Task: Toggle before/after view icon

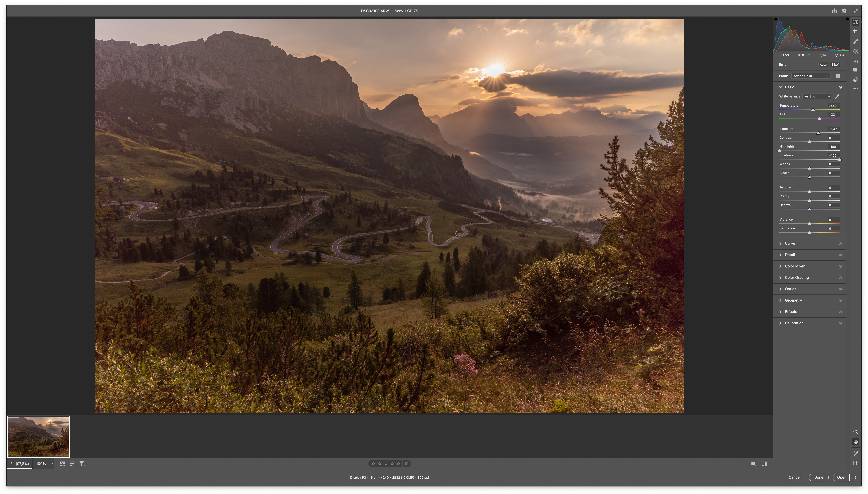Action: [x=764, y=463]
